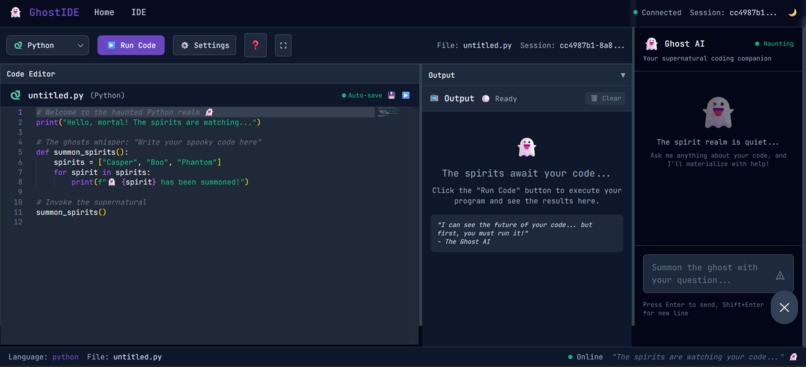Click the large ghost mascot in AI panel
Screen dimensions: 806x367
(x=718, y=113)
